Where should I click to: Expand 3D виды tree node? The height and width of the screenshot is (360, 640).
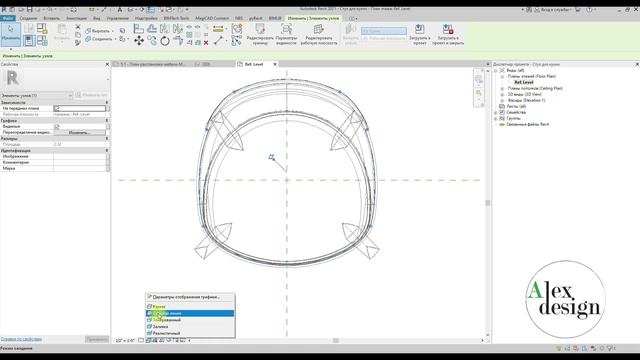tap(502, 94)
